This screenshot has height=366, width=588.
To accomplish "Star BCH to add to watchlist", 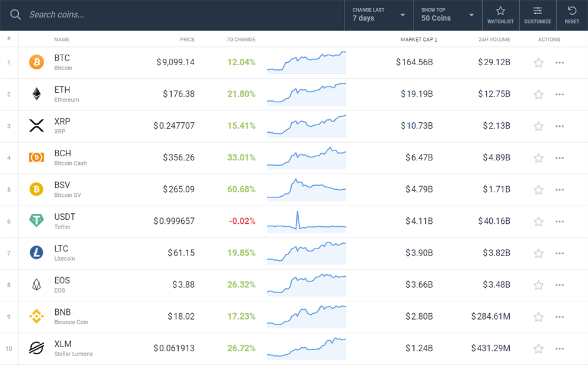I will (x=539, y=158).
